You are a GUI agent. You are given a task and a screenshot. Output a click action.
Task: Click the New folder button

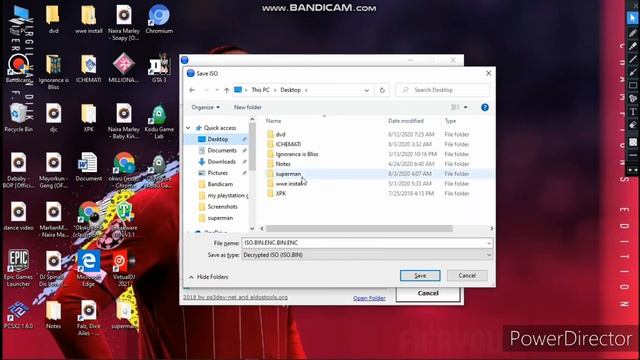(x=248, y=107)
